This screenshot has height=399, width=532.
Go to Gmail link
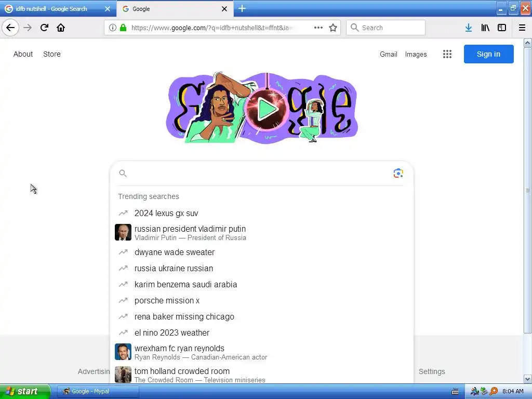389,54
